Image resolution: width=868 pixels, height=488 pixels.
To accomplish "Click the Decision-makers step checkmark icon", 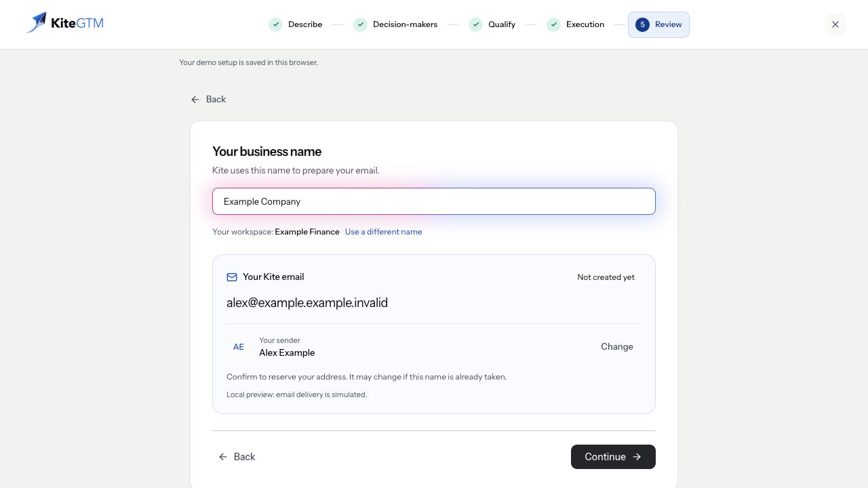I will coord(360,24).
